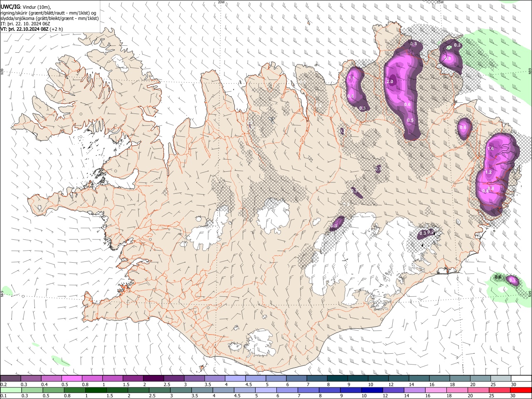Click the "0.6" label in the small oval snow patch
The width and height of the screenshot is (532, 399).
coord(463,127)
